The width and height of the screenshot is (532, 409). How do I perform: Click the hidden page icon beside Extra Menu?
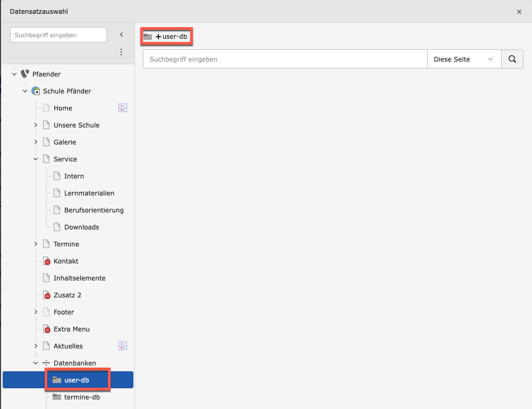click(x=46, y=329)
